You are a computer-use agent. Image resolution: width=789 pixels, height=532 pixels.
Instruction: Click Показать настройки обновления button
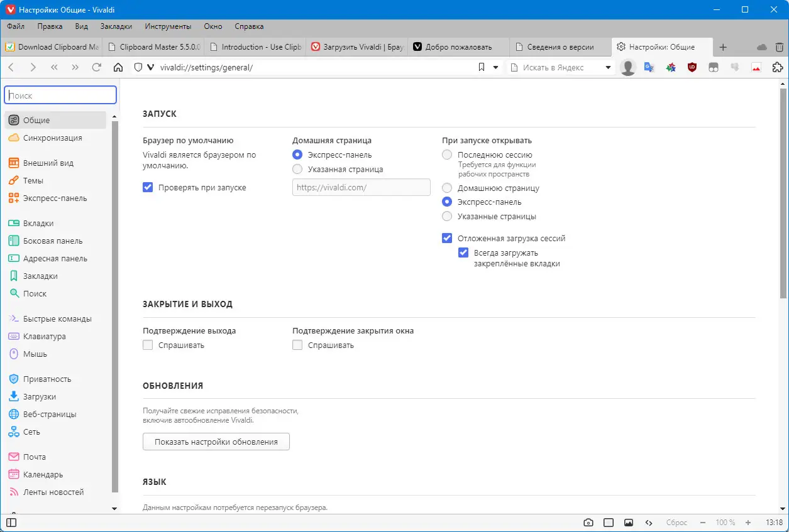[x=216, y=442]
